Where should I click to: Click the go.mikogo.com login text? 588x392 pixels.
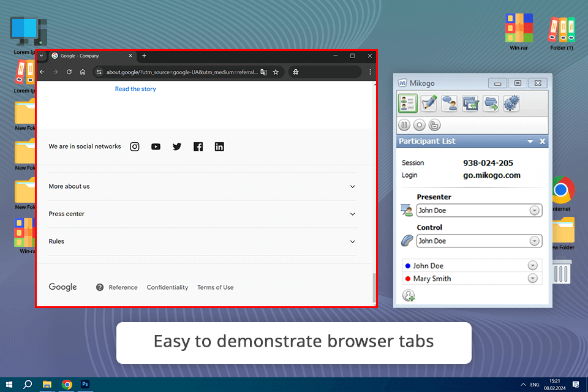click(x=492, y=175)
